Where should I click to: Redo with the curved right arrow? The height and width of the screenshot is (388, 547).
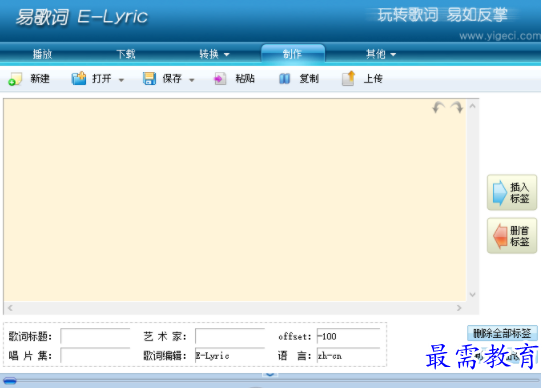457,107
